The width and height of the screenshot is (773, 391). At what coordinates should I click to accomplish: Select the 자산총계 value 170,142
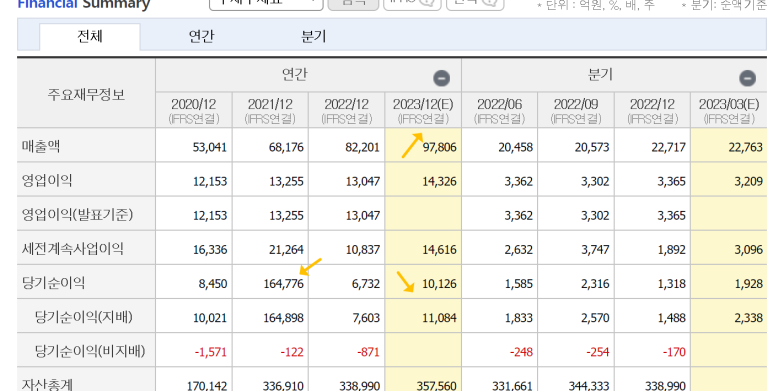pyautogui.click(x=207, y=386)
